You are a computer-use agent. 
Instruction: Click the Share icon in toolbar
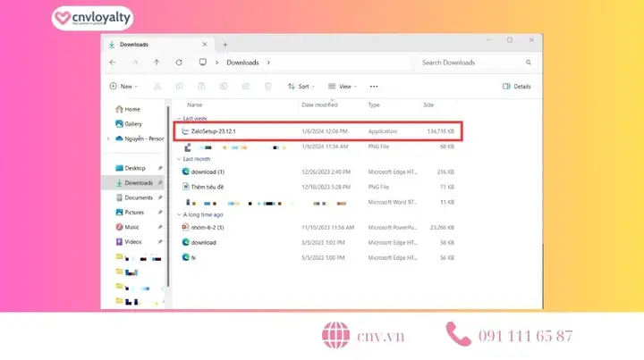(x=246, y=86)
